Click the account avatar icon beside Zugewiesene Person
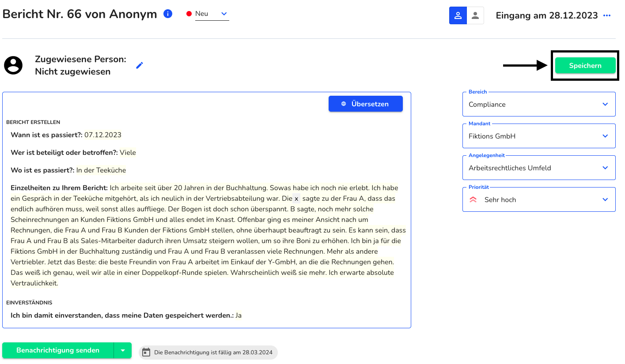 click(x=13, y=65)
